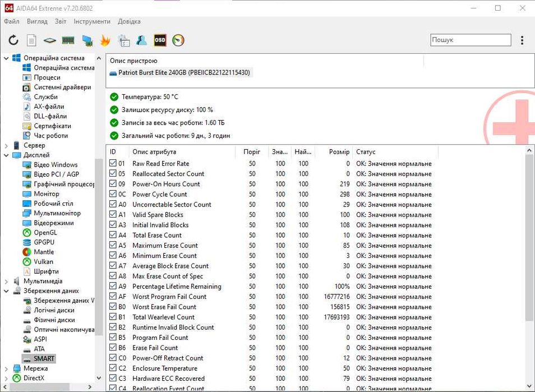The height and width of the screenshot is (392, 535).
Task: Open the Звіт menu
Action: tap(61, 21)
